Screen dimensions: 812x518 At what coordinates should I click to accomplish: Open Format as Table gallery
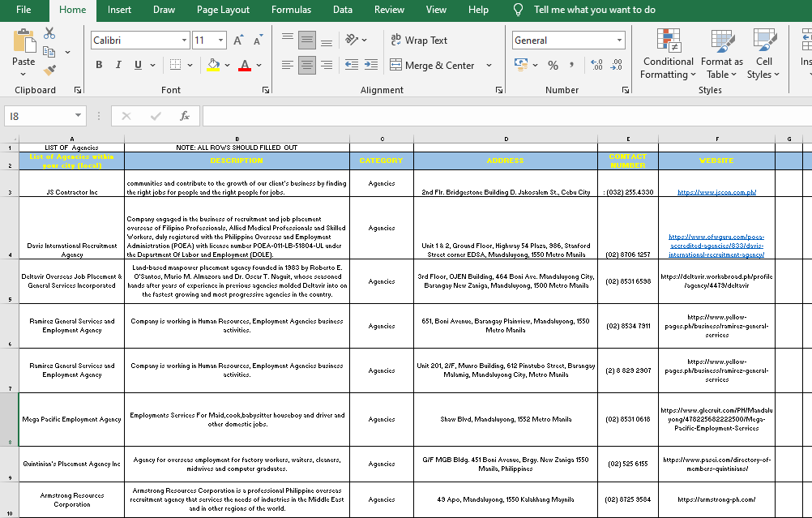tap(722, 54)
